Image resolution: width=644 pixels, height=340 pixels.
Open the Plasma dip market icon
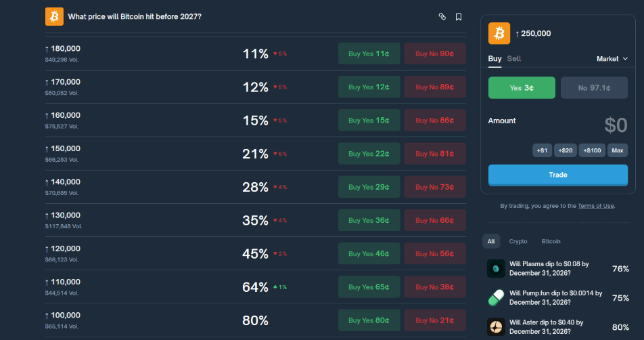[x=497, y=268]
